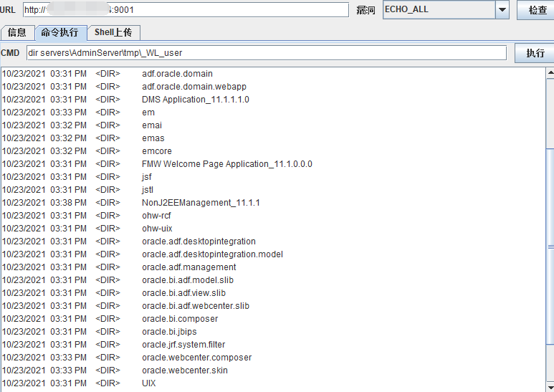
Task: Select the NonJ2EEManagement_11.1.1 line
Action: [130, 203]
